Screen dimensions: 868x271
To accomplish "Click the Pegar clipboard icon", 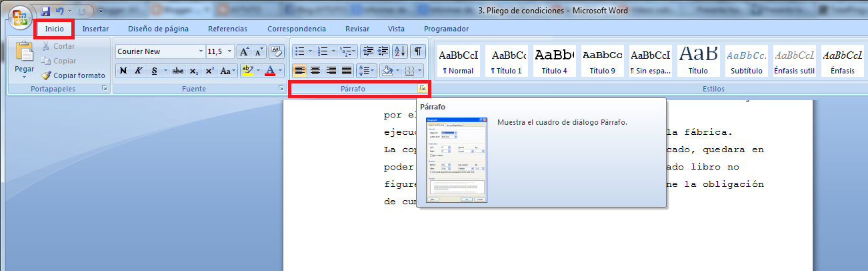I will pos(25,52).
